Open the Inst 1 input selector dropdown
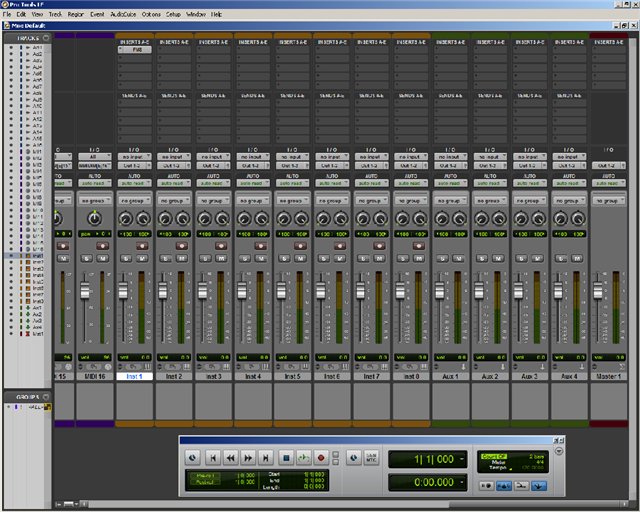The width and height of the screenshot is (640, 512). [x=134, y=157]
